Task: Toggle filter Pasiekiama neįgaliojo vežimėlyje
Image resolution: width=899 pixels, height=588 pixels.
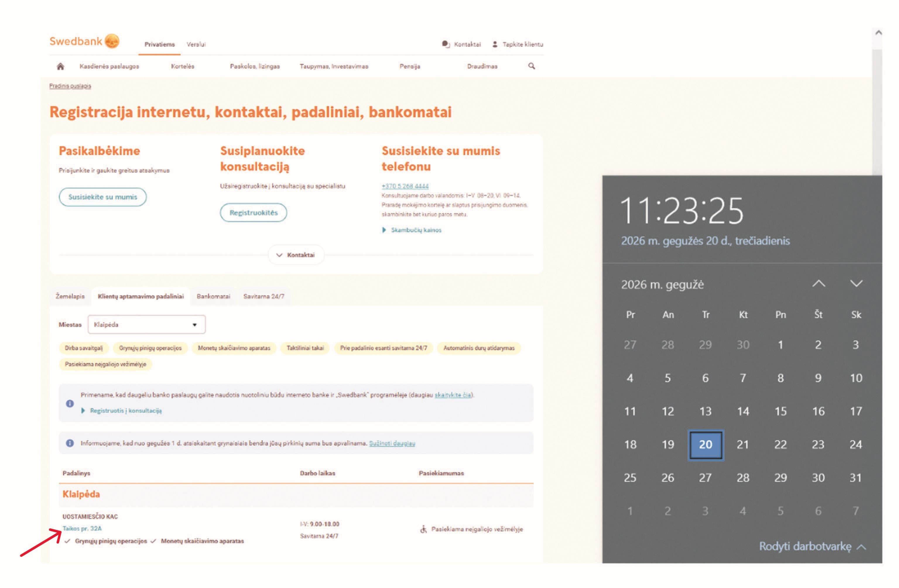Action: (105, 364)
